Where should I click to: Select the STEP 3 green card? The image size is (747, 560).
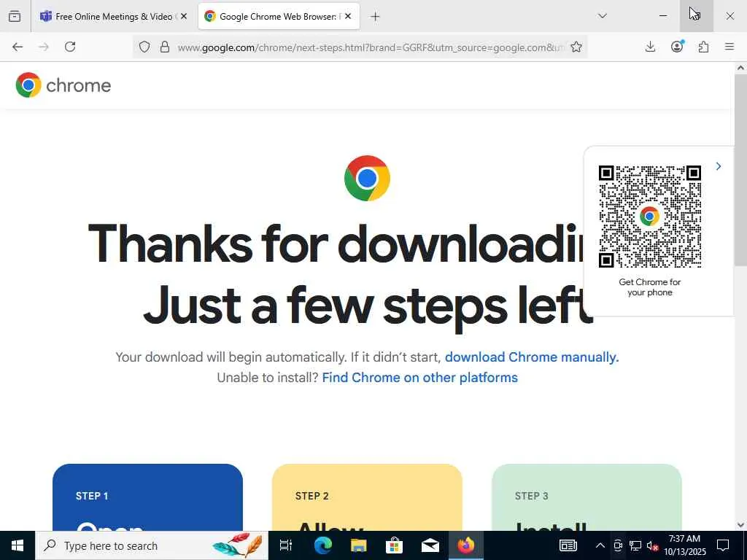(587, 497)
